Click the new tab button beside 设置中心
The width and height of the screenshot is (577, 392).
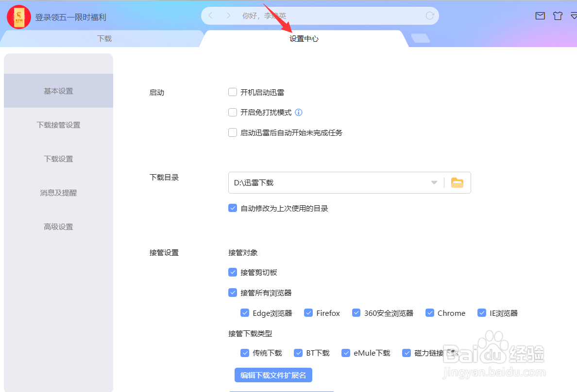[x=420, y=38]
